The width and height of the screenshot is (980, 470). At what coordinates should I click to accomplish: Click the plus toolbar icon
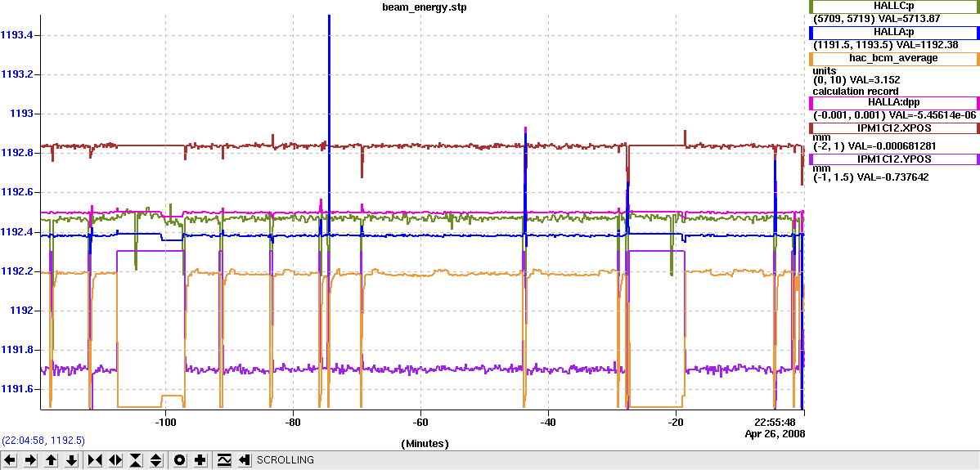coord(200,460)
